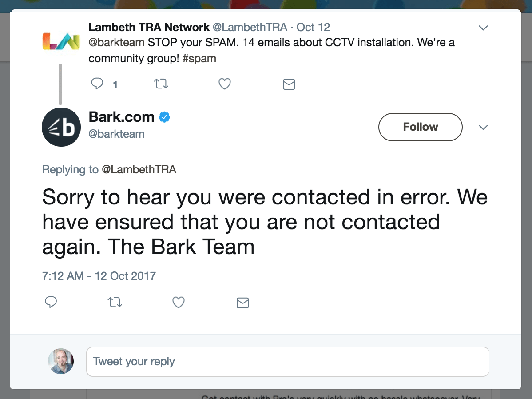Retweet the Bark.com reply tweet
532x399 pixels.
coord(115,303)
